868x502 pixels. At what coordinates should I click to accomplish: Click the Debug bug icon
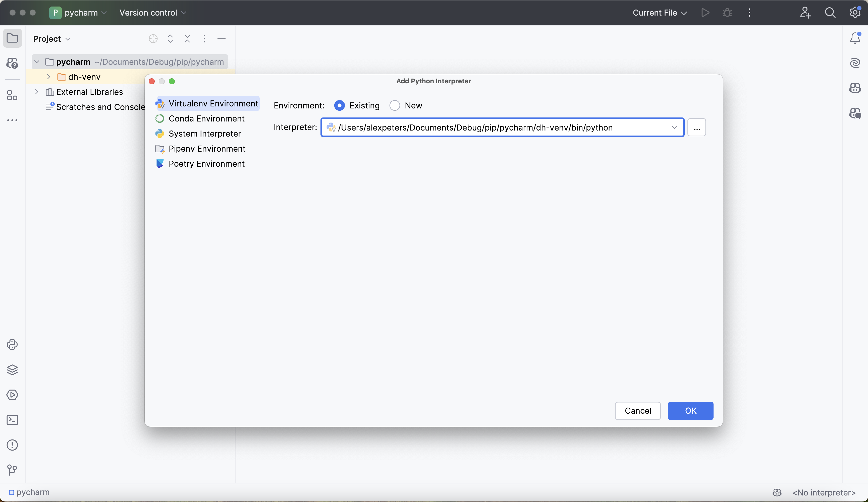(727, 13)
